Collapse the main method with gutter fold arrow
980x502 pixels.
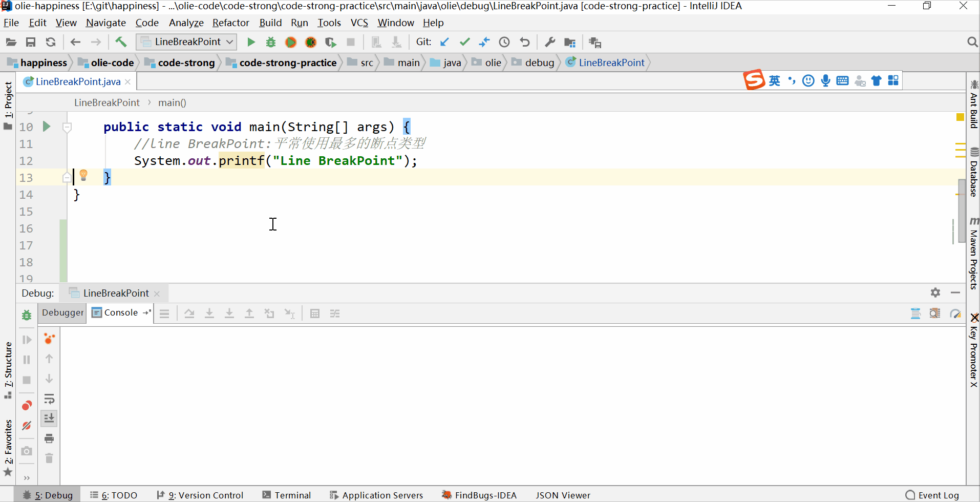[x=67, y=127]
